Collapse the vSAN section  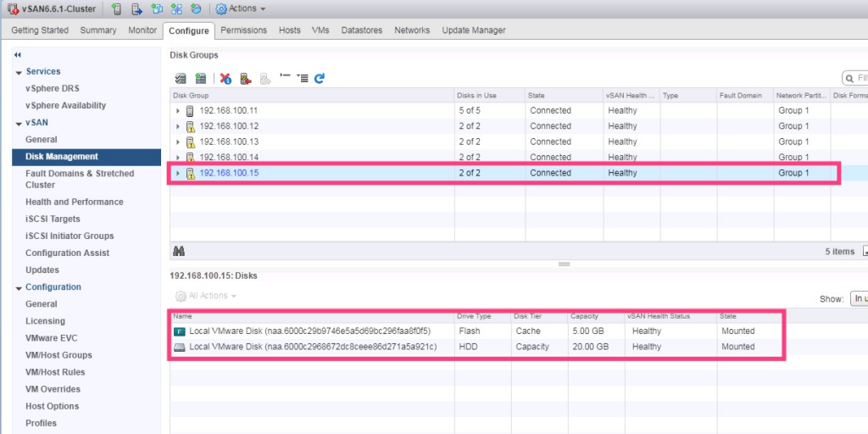click(x=19, y=124)
